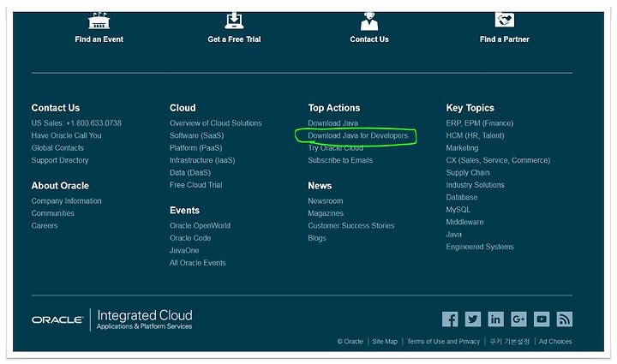
Task: Open the Database topic link
Action: point(462,197)
